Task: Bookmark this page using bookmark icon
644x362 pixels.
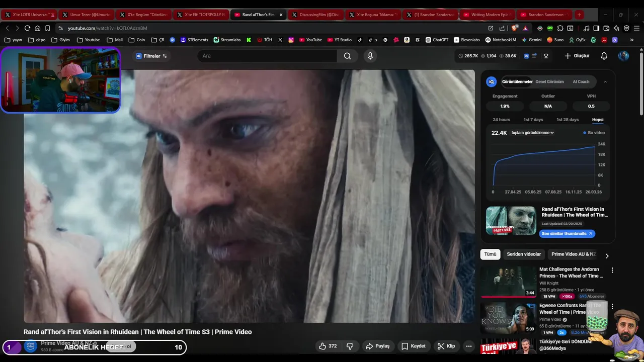Action: click(x=47, y=28)
